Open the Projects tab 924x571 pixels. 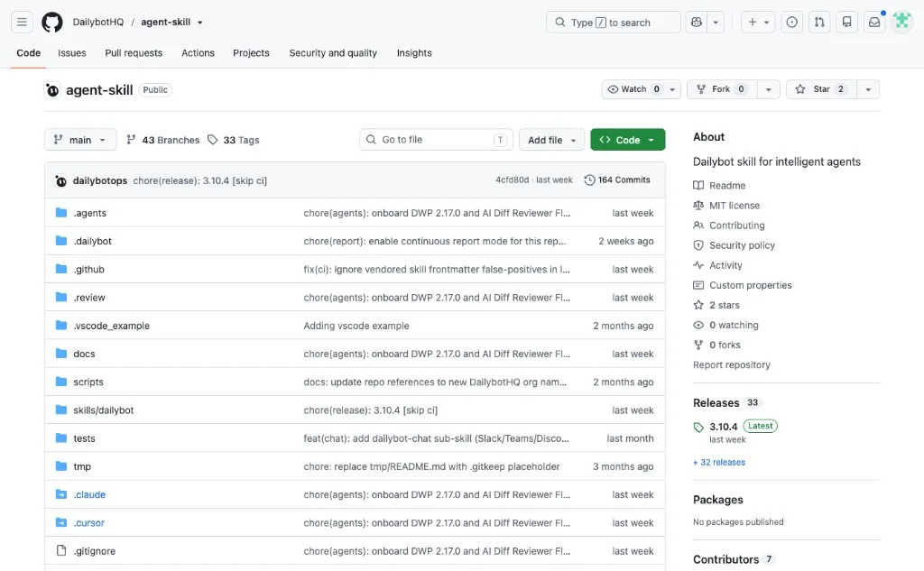point(251,53)
